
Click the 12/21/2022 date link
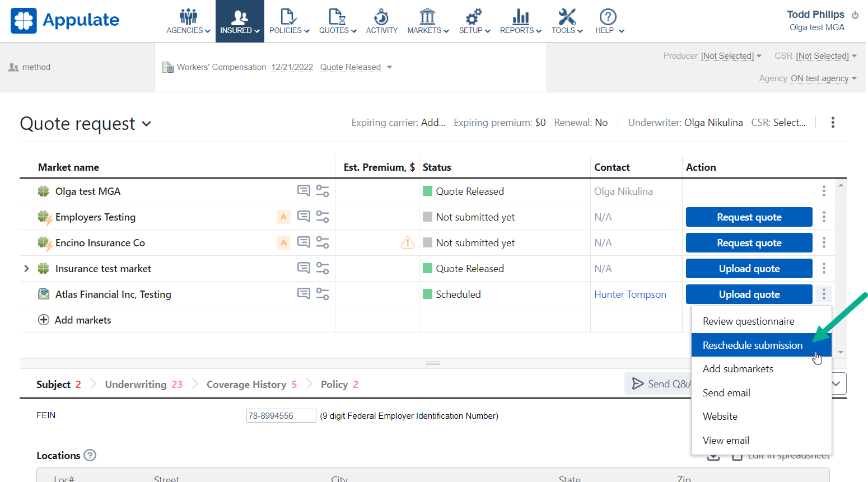coord(292,67)
